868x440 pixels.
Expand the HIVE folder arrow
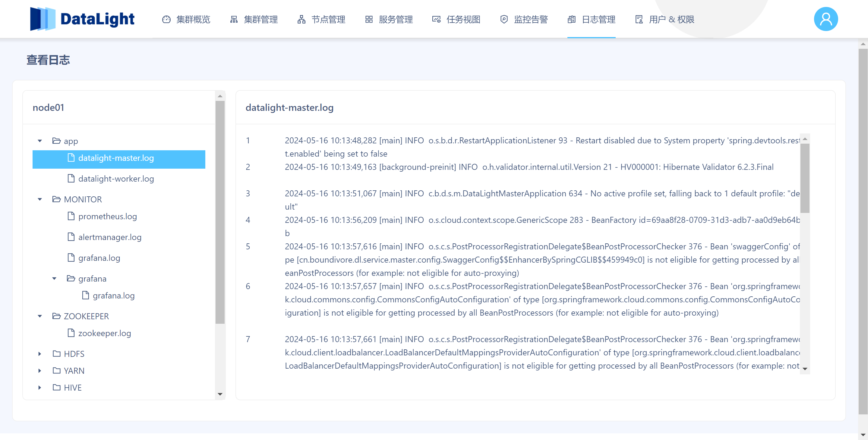40,388
